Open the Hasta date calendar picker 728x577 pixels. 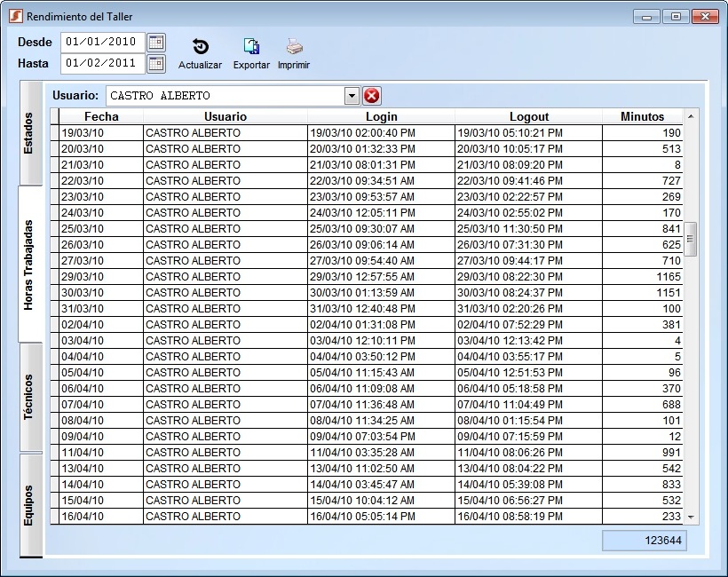point(156,63)
